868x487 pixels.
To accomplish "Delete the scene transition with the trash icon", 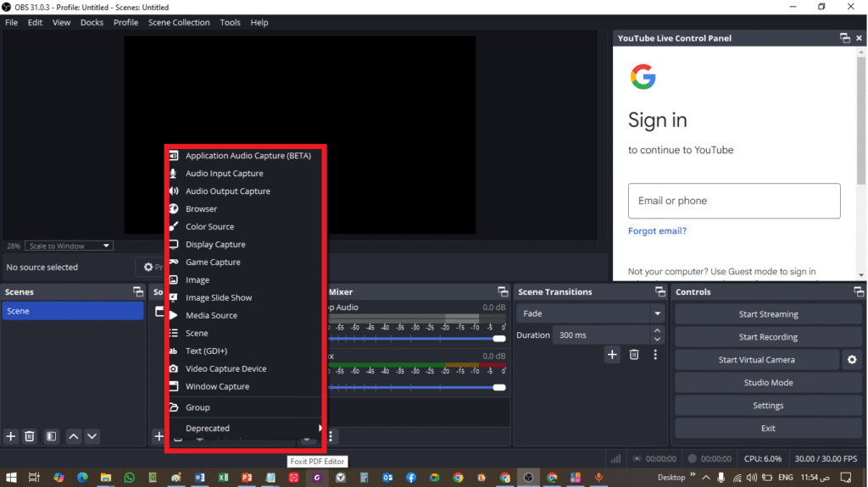I will coord(634,355).
